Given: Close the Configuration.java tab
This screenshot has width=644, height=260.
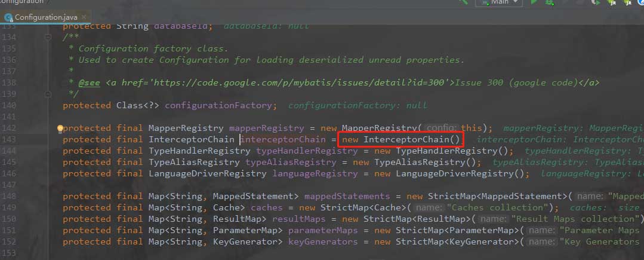Looking at the screenshot, I should coord(84,17).
